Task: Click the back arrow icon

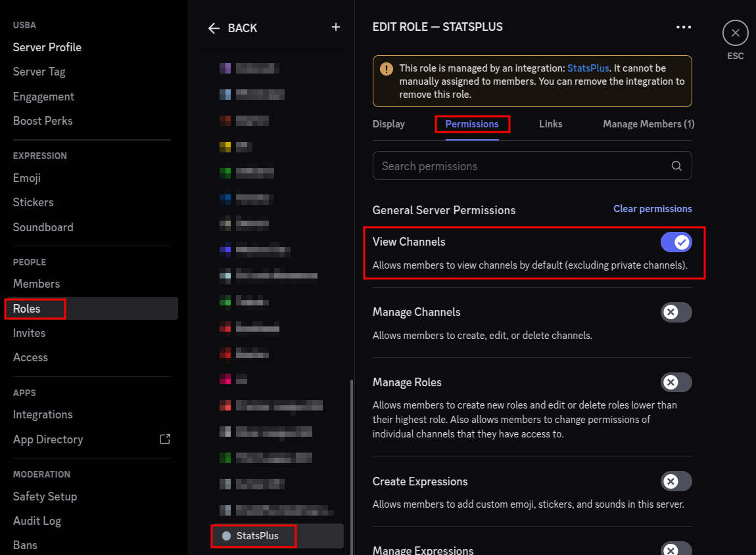Action: [x=214, y=28]
